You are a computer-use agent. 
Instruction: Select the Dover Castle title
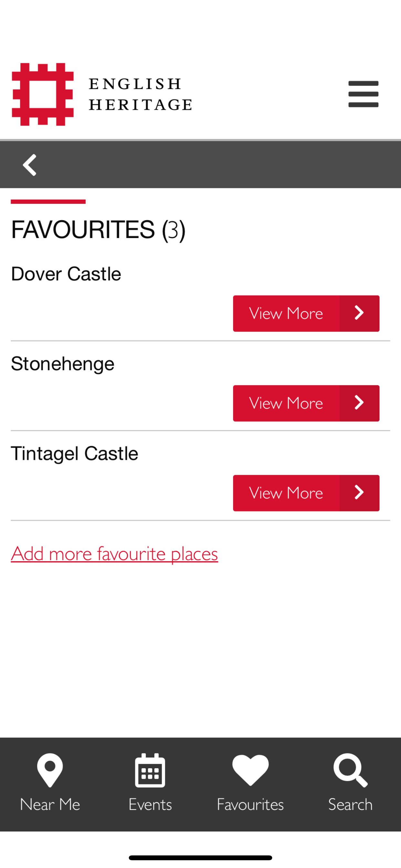point(66,274)
